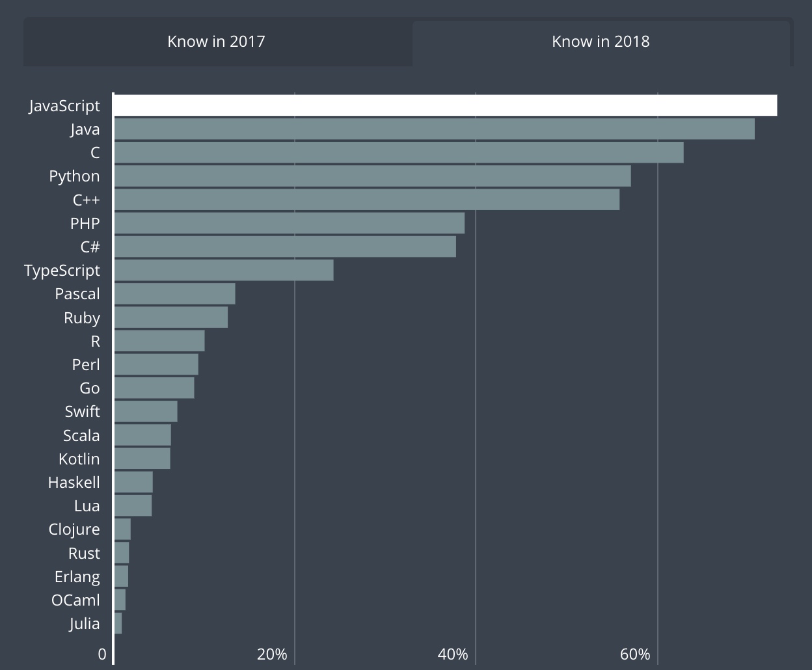The height and width of the screenshot is (670, 812).
Task: Click the PHP bar in chart
Action: coord(289,223)
